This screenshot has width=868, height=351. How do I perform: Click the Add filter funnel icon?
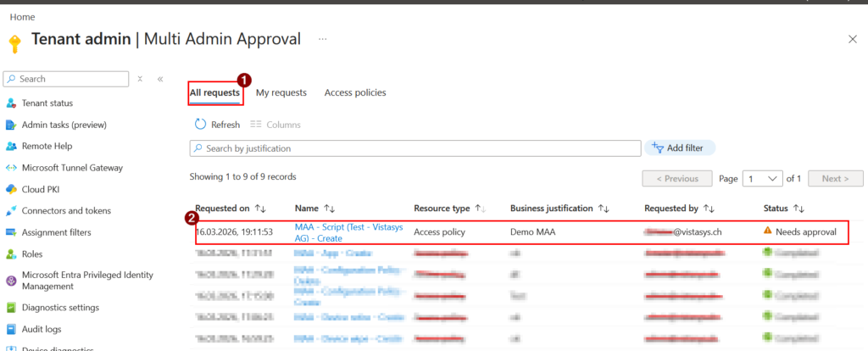658,148
